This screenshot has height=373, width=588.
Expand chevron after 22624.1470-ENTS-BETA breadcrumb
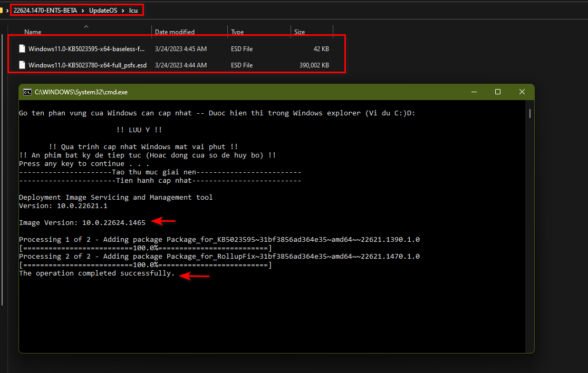(83, 11)
